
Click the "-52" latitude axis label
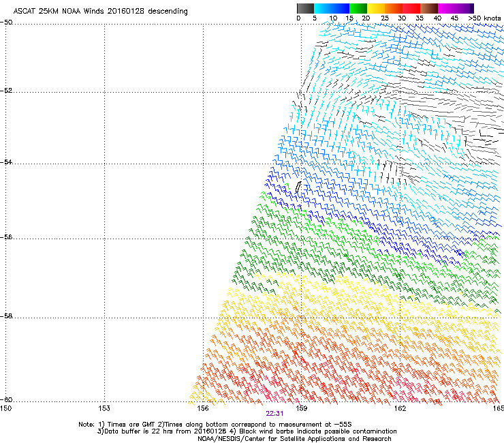[6, 91]
